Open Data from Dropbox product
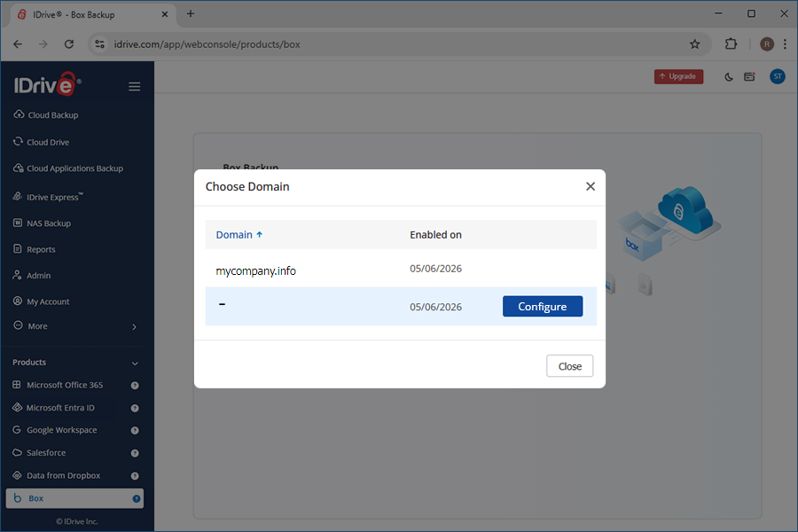The height and width of the screenshot is (532, 798). pos(57,475)
